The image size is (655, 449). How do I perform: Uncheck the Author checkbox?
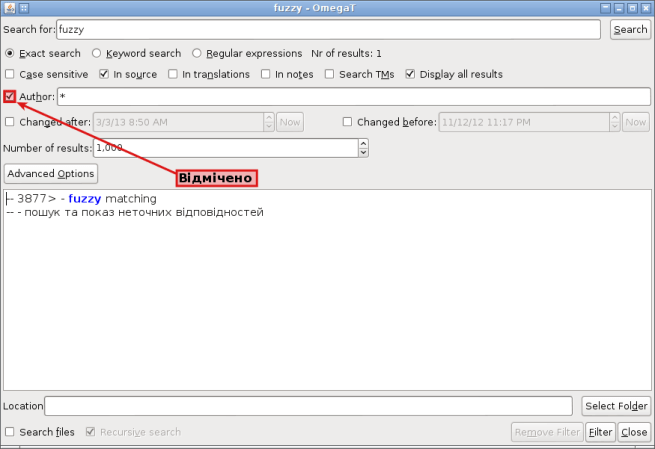click(x=10, y=96)
